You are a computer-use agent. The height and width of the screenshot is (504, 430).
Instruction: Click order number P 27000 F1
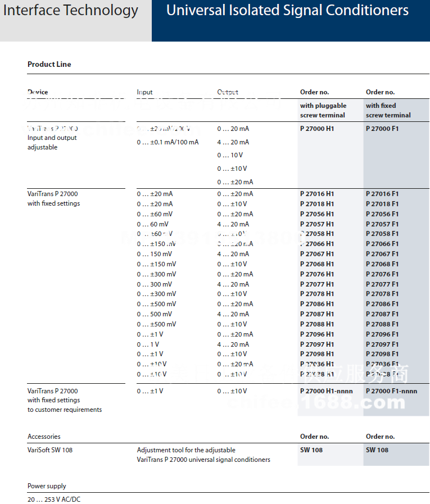click(382, 129)
